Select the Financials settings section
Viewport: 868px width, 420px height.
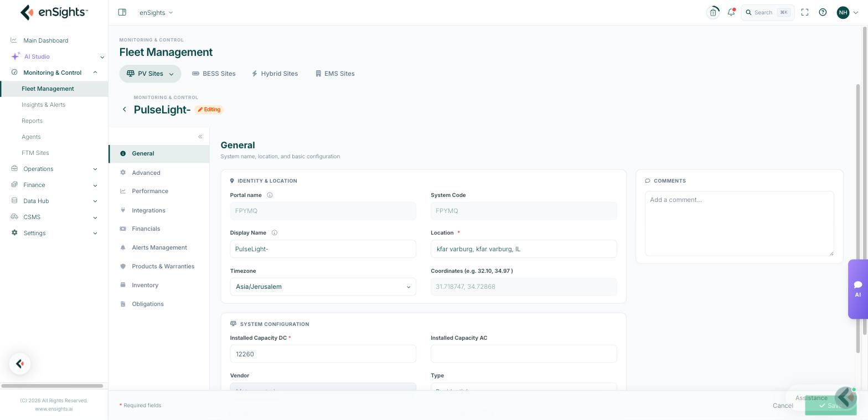pyautogui.click(x=146, y=229)
